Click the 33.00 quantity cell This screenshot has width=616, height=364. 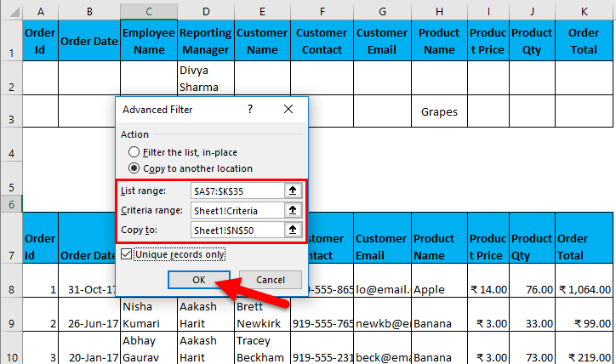[532, 314]
